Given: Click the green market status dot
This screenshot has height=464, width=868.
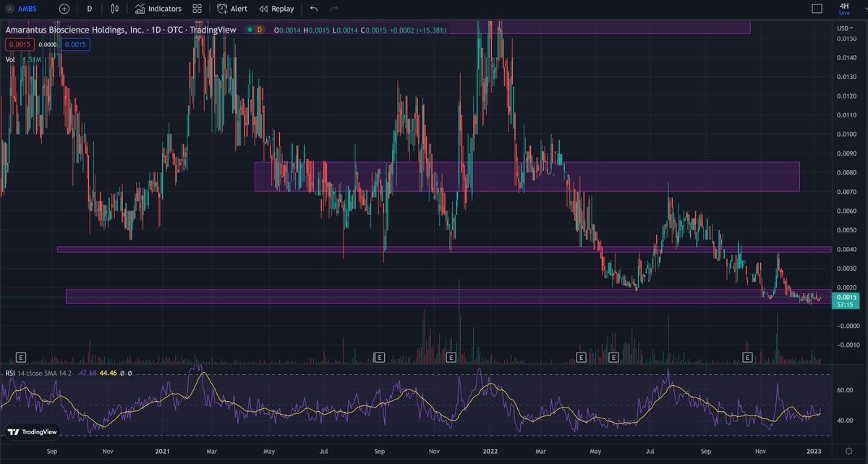Looking at the screenshot, I should pos(250,30).
